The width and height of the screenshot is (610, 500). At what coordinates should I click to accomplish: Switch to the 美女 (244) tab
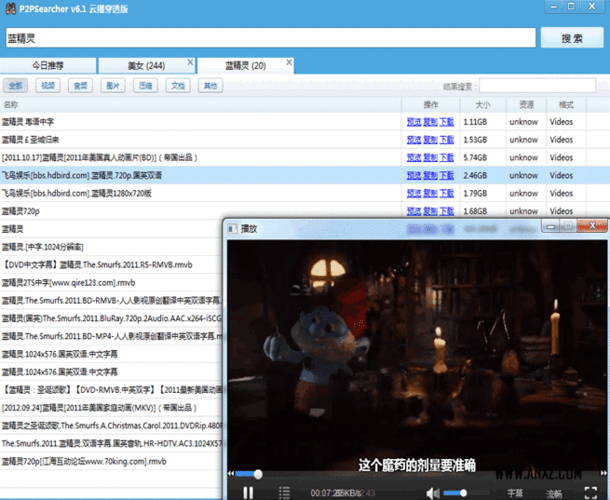pos(146,65)
